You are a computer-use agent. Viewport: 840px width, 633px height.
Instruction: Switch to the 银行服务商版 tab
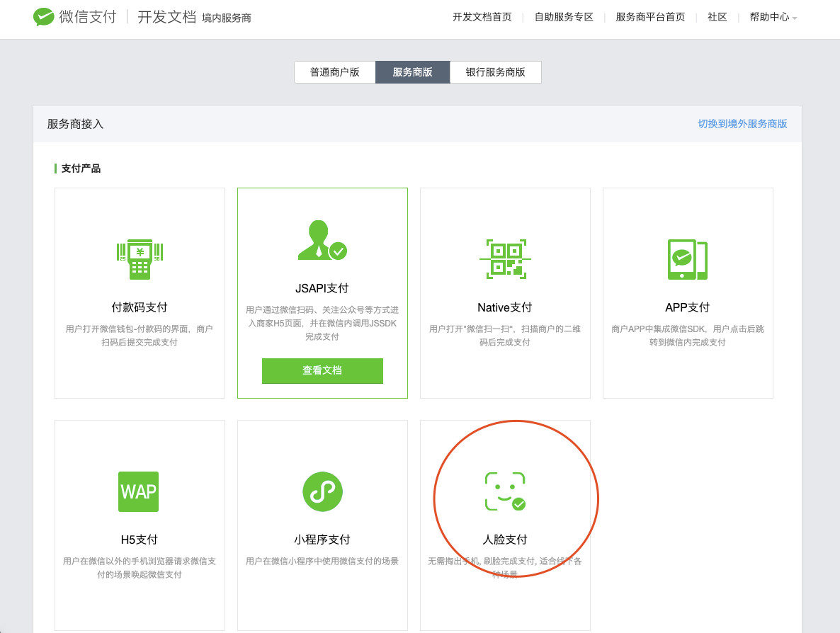point(496,72)
